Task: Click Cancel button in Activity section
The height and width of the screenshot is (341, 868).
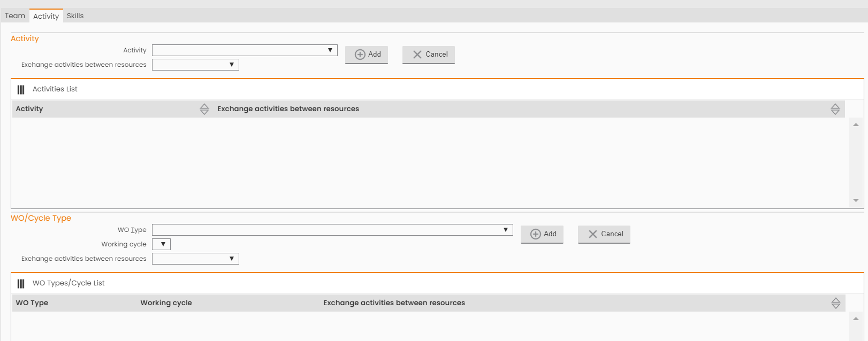Action: click(x=429, y=55)
